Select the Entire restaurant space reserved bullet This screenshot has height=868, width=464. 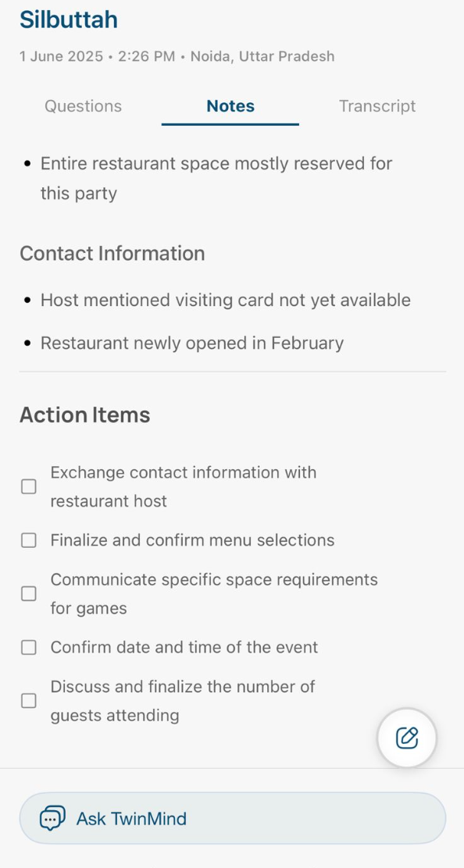(x=216, y=178)
